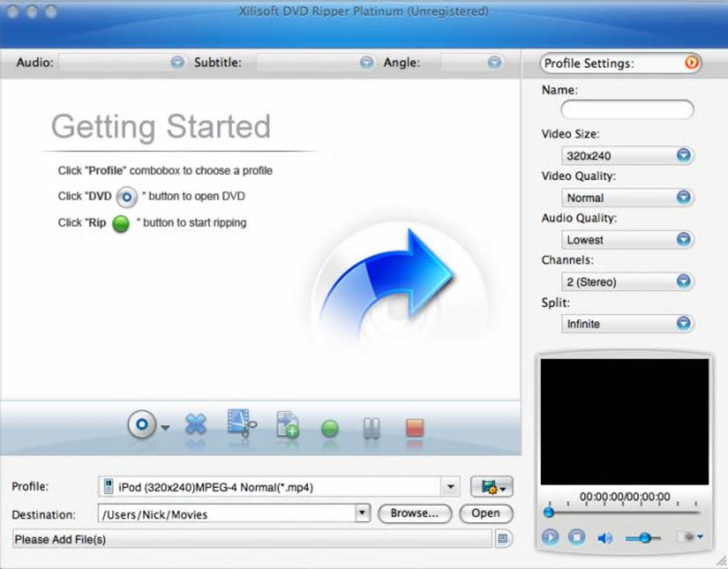Image resolution: width=728 pixels, height=569 pixels.
Task: Open the DVD button's dropdown arrow
Action: pos(166,427)
